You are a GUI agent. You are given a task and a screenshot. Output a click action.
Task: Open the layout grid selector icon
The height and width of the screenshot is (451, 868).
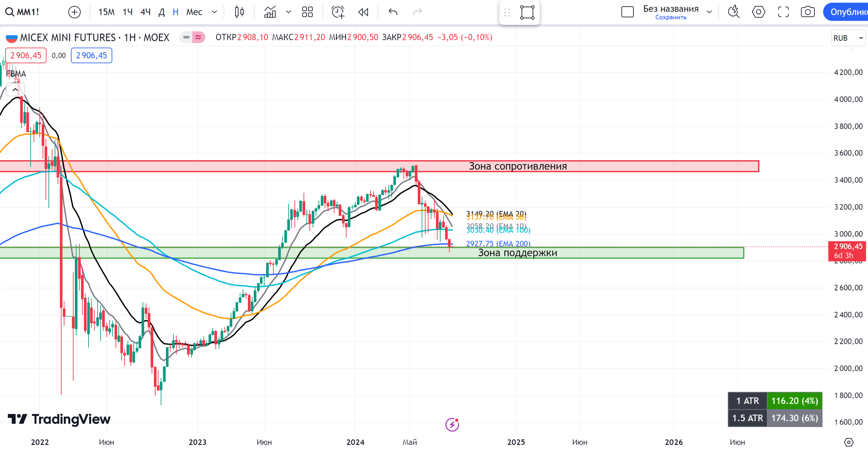pos(307,12)
